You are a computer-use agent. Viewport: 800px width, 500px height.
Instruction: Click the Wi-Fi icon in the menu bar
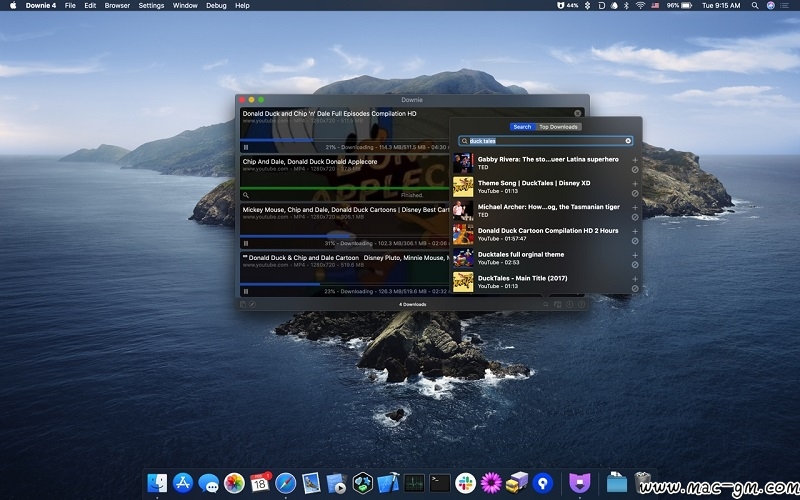coord(640,6)
